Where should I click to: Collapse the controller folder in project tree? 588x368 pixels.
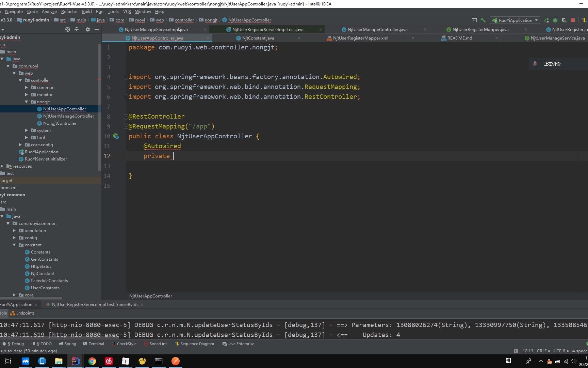pyautogui.click(x=20, y=80)
